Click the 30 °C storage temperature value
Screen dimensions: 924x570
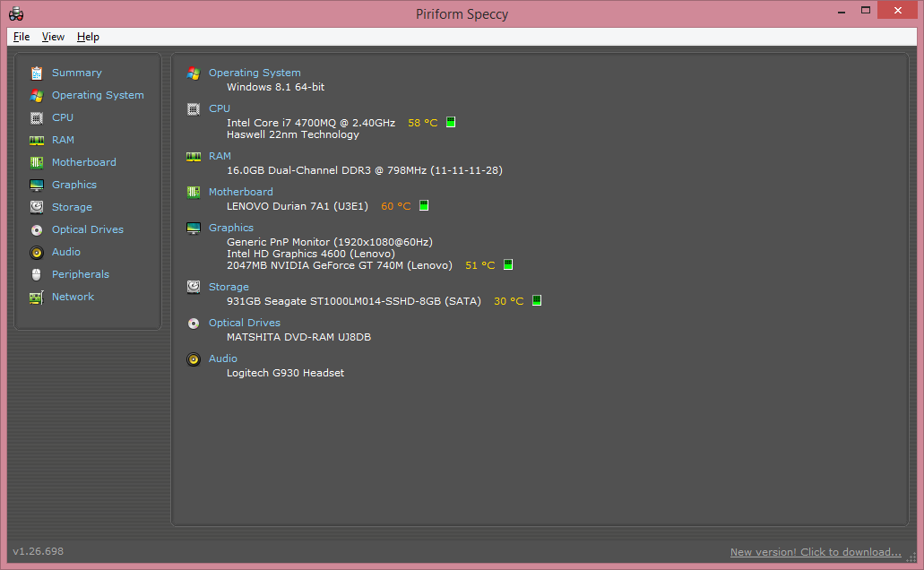[508, 300]
